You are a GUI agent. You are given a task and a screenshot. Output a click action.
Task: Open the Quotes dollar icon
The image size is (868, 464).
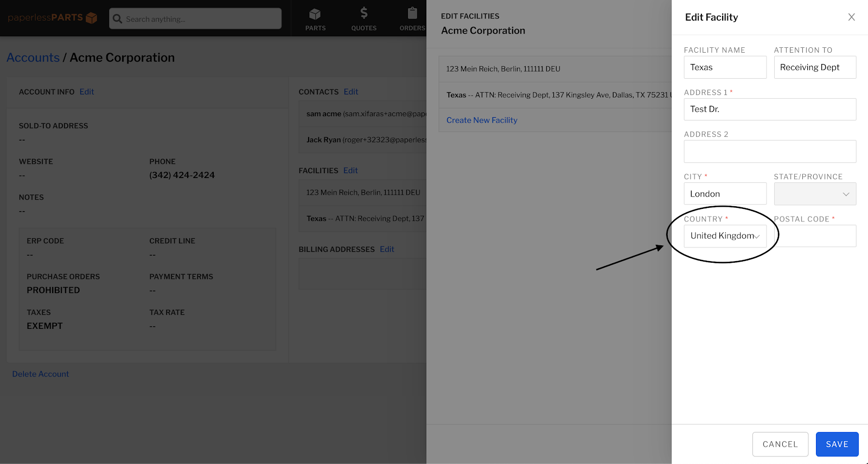[364, 13]
